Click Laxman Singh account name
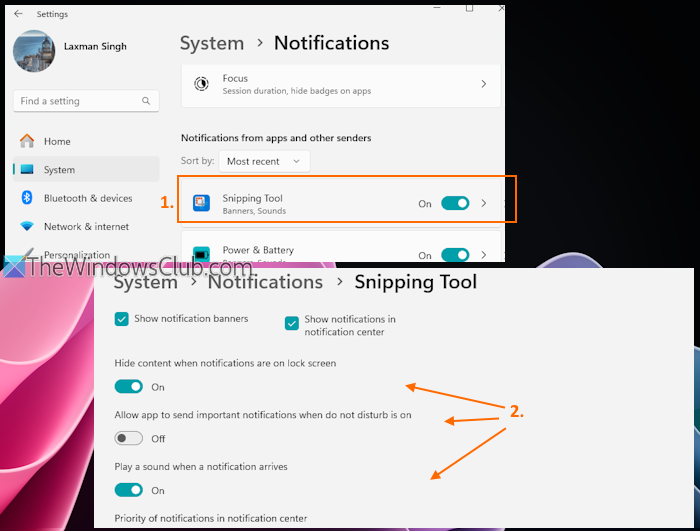 click(x=95, y=46)
